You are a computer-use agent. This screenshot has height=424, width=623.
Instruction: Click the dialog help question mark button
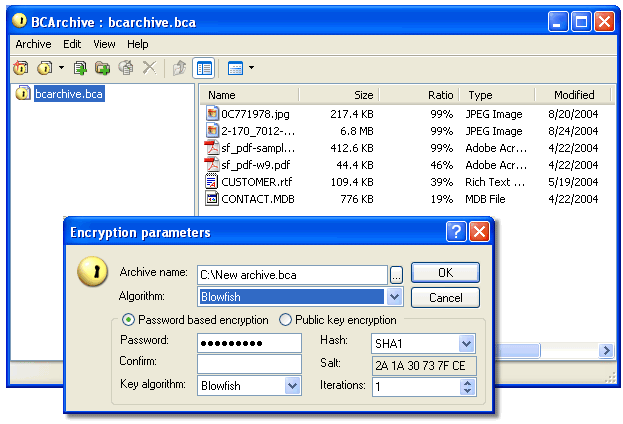coord(456,231)
